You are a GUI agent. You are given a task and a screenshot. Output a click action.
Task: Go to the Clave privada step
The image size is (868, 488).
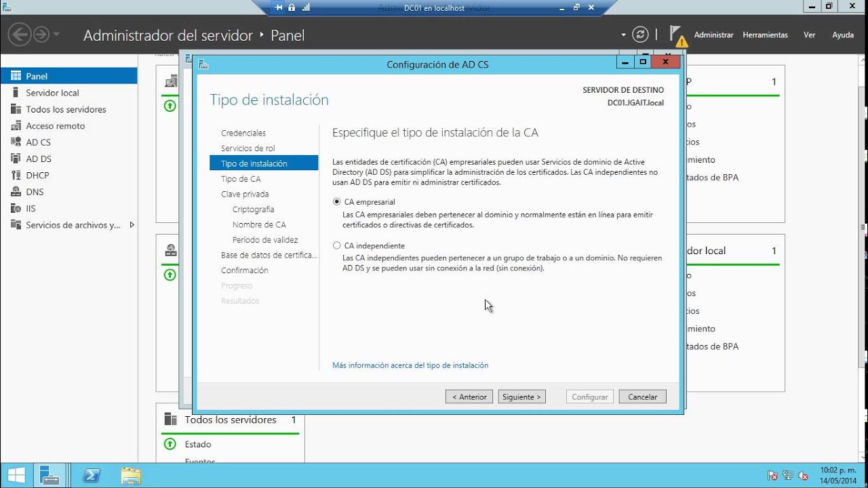tap(245, 194)
